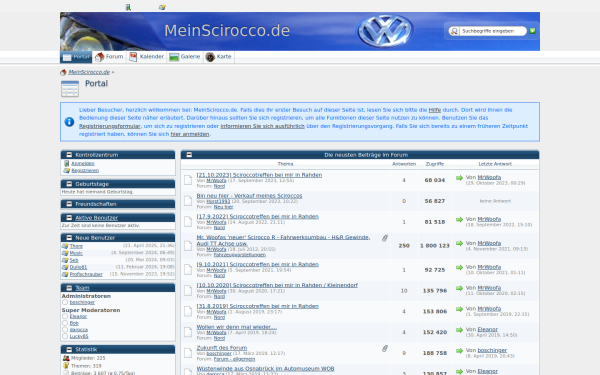Click the user icon next to Seb
The image size is (600, 375).
click(65, 260)
